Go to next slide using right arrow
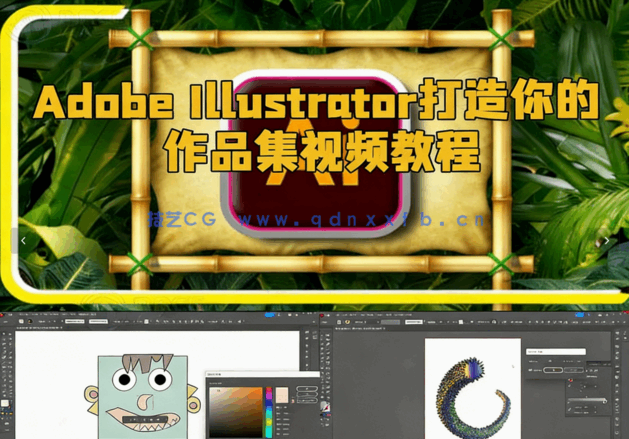Image resolution: width=629 pixels, height=439 pixels. (x=607, y=240)
